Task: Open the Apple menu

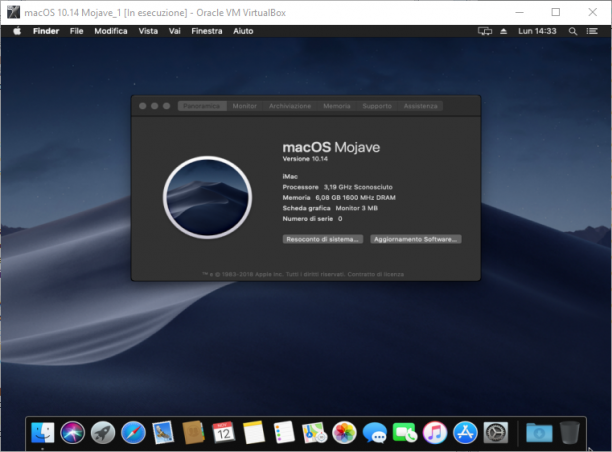Action: pos(17,31)
